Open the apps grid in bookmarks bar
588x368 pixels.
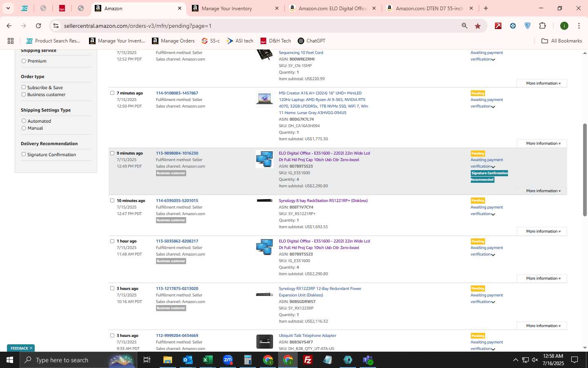[11, 41]
